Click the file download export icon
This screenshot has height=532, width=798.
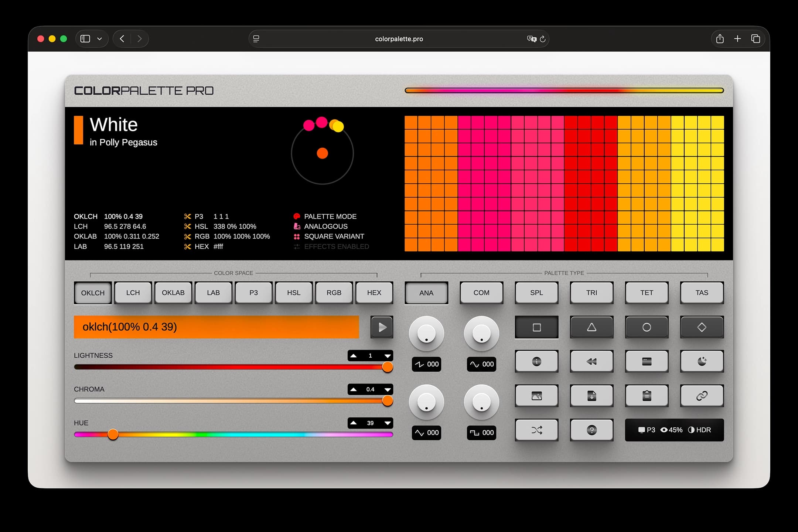click(591, 396)
